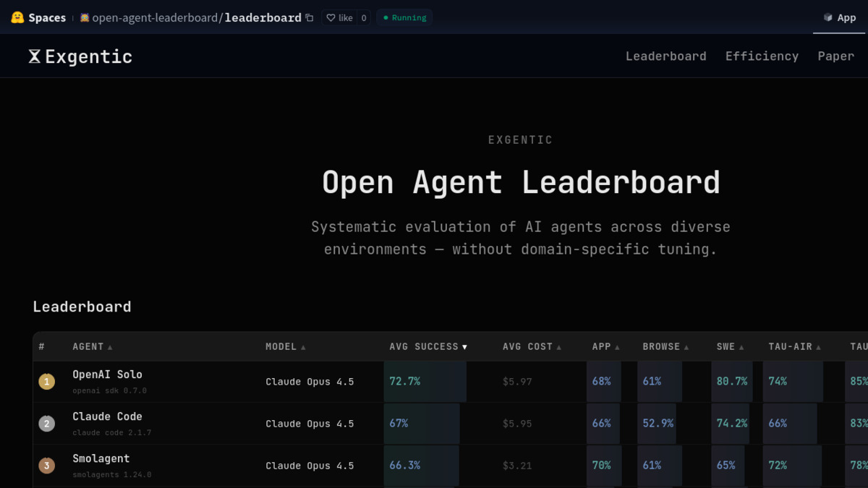Open the Paper nav item
868x488 pixels.
point(835,56)
